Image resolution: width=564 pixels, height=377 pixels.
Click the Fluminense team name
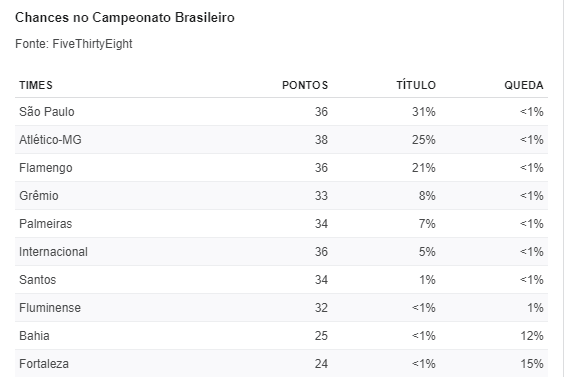(50, 308)
